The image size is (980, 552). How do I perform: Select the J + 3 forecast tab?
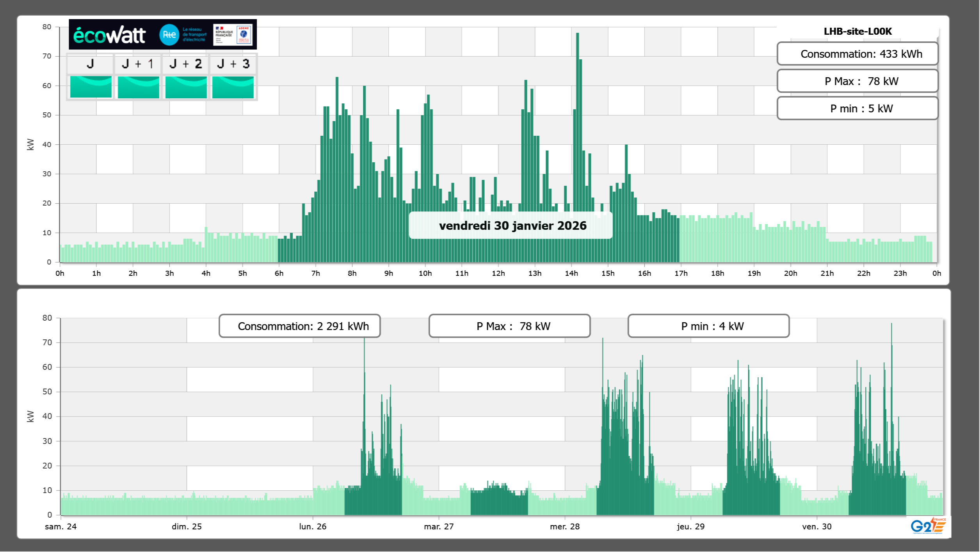[233, 64]
